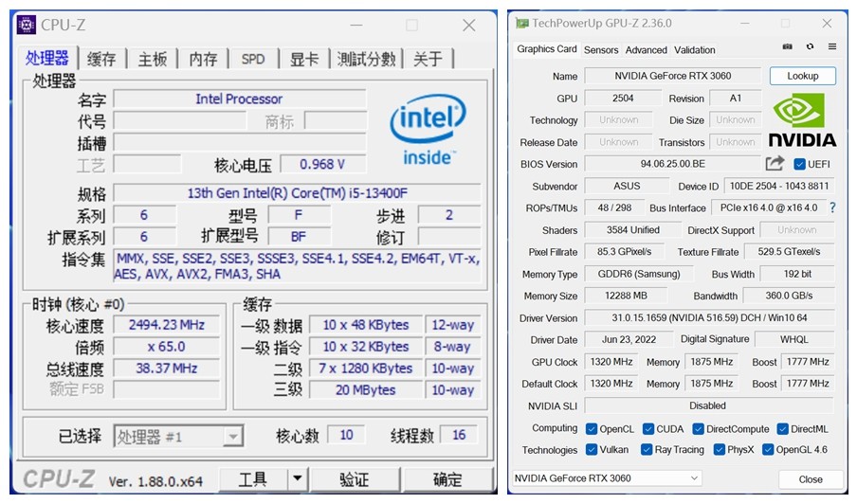Select the Graphics Card tab in GPU-Z
The width and height of the screenshot is (857, 504).
coord(547,48)
